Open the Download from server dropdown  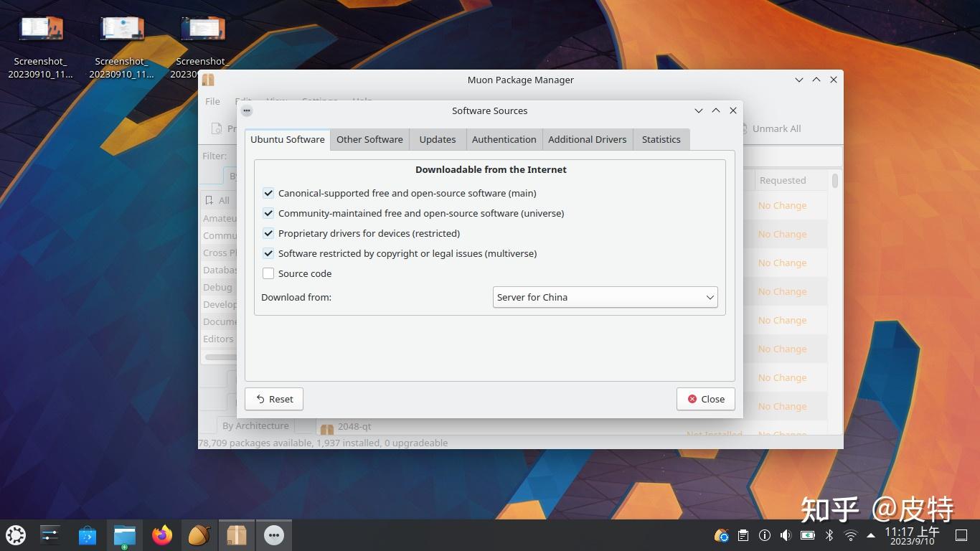[605, 297]
